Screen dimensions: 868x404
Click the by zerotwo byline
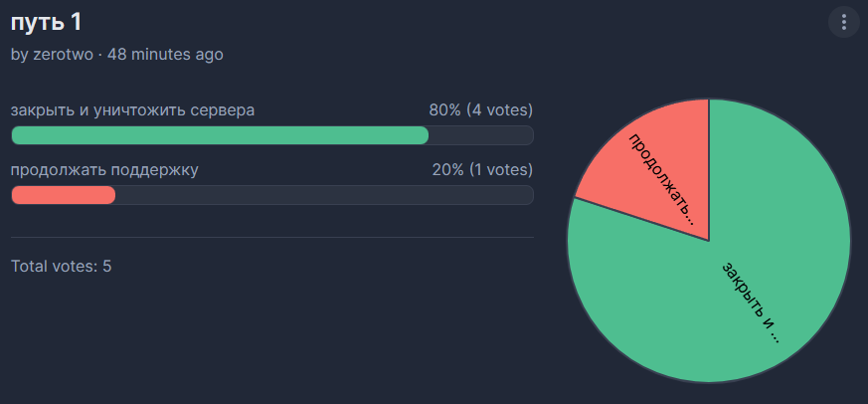(x=52, y=55)
